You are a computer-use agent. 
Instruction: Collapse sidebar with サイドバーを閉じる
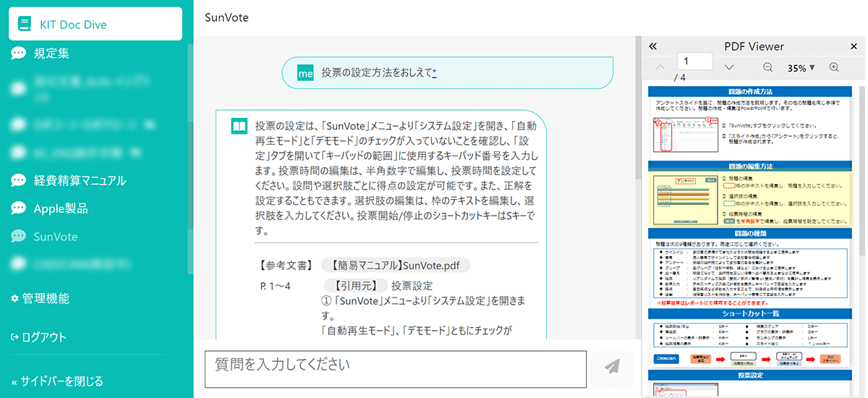tap(58, 381)
